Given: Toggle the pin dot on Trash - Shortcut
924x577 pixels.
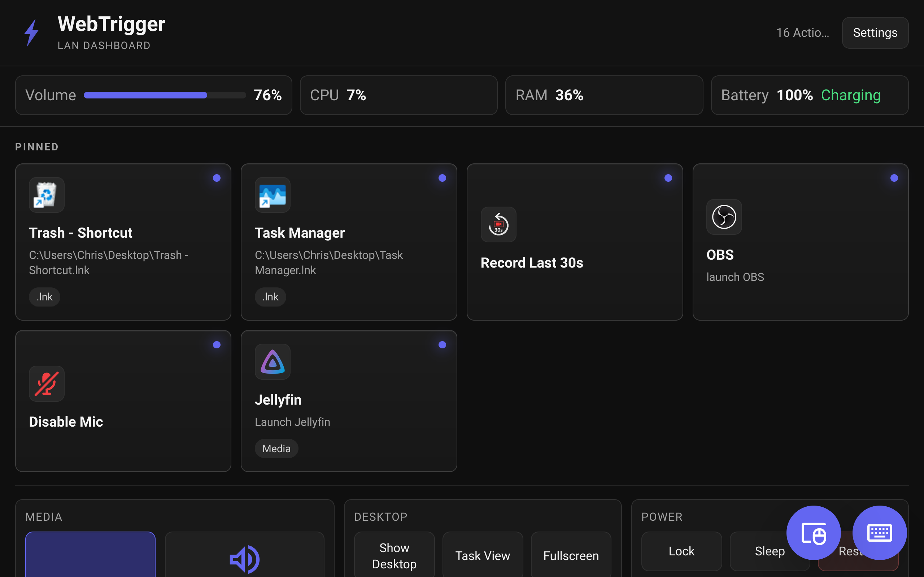Looking at the screenshot, I should pos(217,178).
